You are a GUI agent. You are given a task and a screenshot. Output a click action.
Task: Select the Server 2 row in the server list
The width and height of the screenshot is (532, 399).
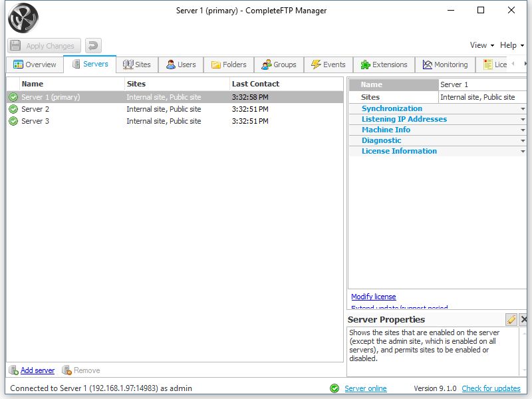100,109
